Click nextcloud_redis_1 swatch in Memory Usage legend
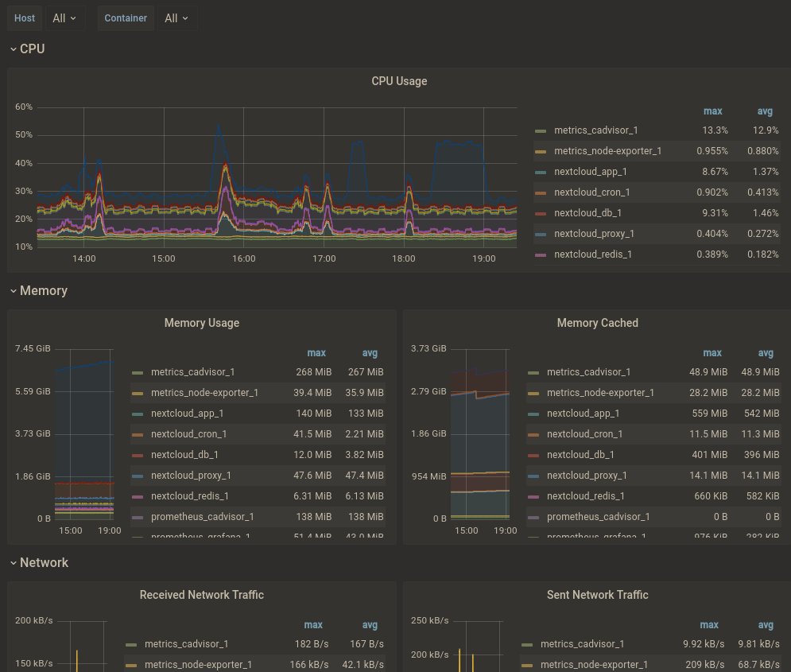The width and height of the screenshot is (791, 672). click(x=138, y=497)
